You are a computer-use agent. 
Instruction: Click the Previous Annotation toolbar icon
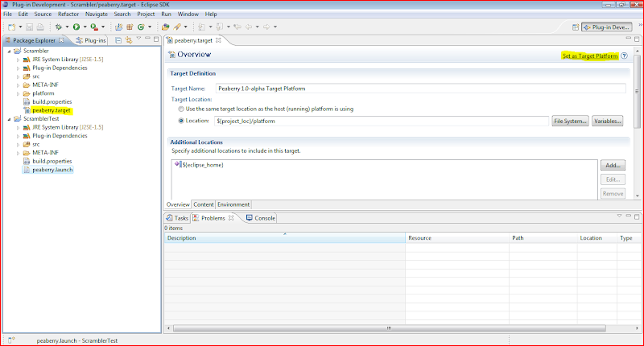pyautogui.click(x=219, y=27)
